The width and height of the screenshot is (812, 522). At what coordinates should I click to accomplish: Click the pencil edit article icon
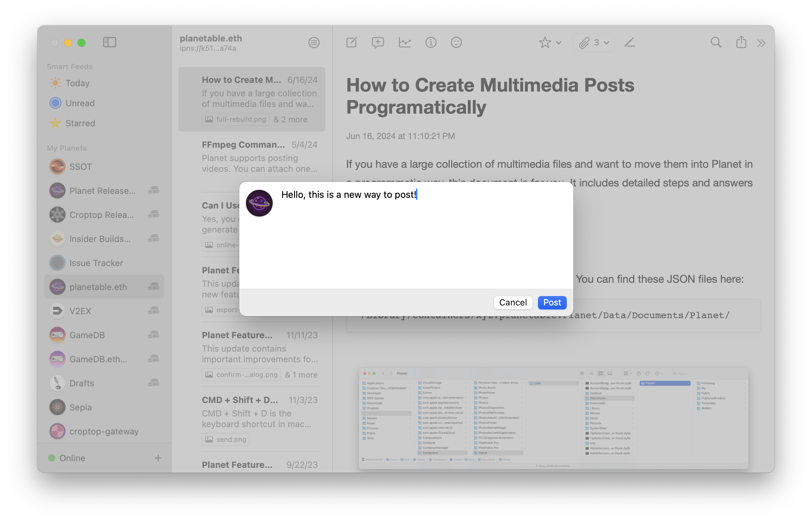click(629, 43)
